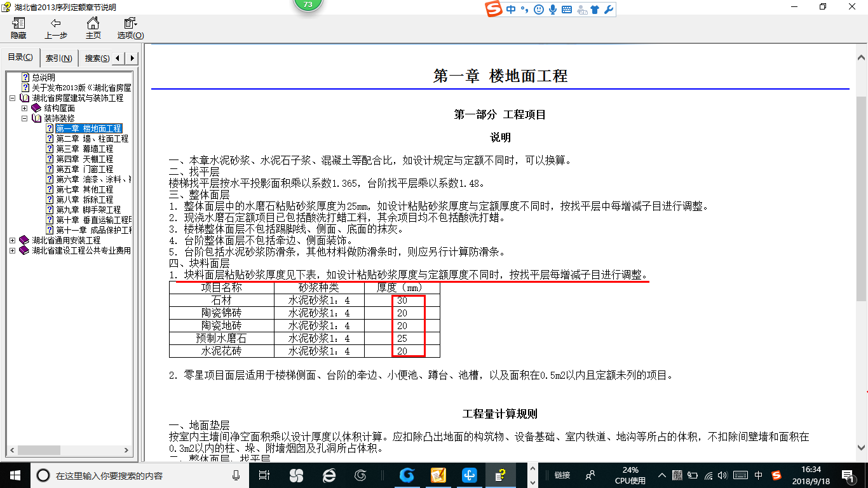The image size is (868, 488).
Task: Click the 砂浆种类 column header
Action: pyautogui.click(x=319, y=287)
